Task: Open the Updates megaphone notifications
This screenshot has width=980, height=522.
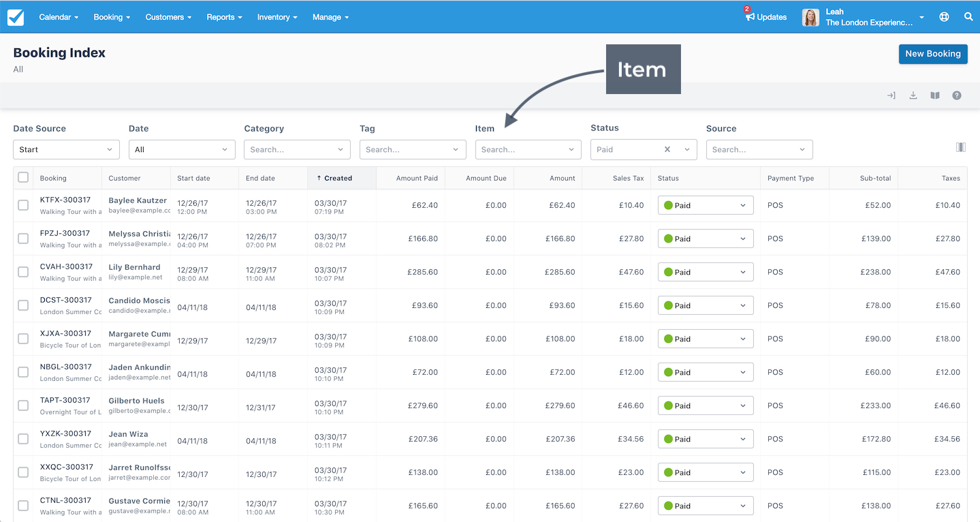Action: point(765,16)
